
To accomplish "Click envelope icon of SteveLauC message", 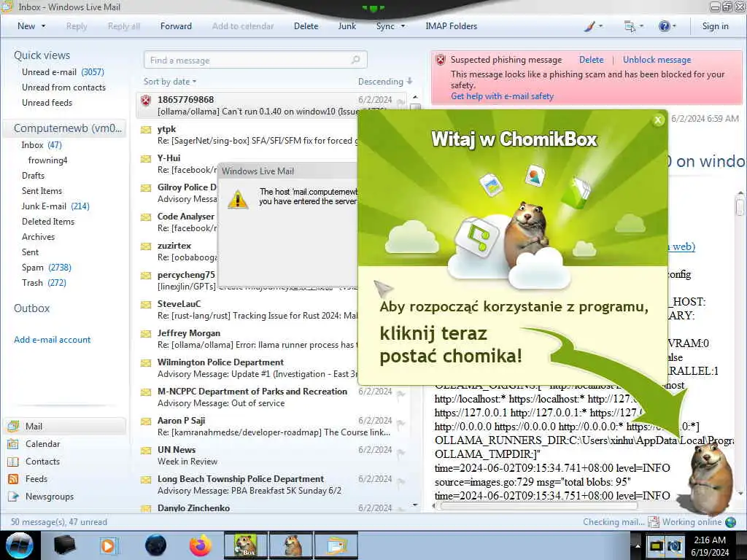I will [x=146, y=304].
